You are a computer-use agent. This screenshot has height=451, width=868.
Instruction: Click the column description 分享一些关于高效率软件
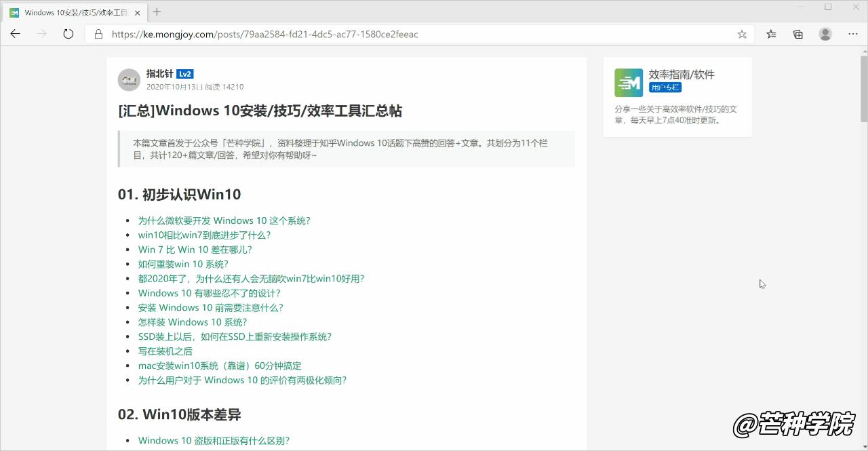click(676, 115)
